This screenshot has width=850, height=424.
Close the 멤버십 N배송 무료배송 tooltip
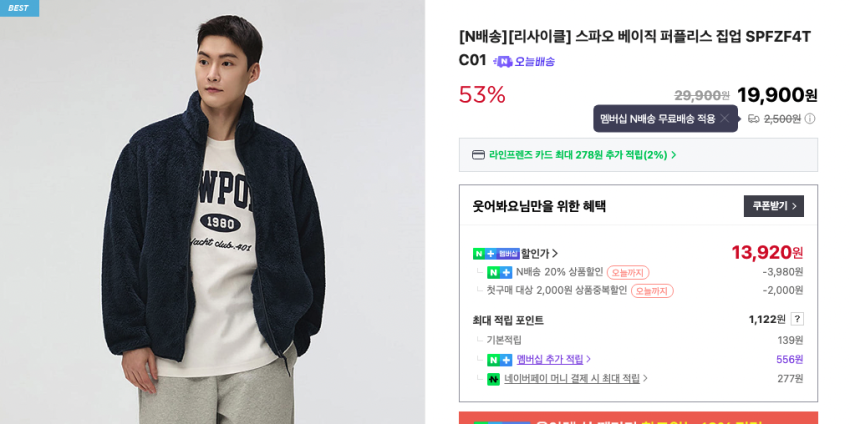coord(725,119)
